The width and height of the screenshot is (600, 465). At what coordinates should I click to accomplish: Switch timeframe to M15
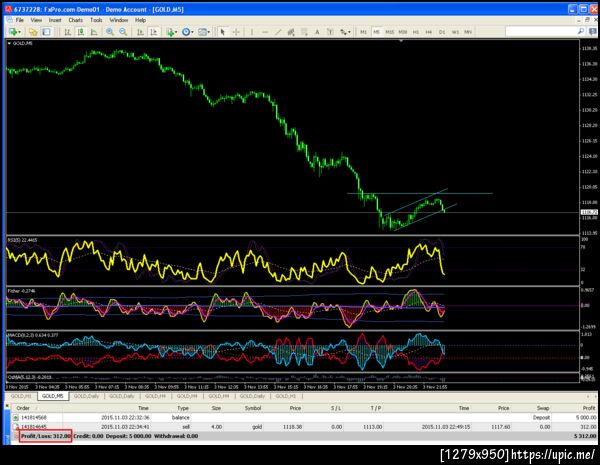click(x=390, y=32)
